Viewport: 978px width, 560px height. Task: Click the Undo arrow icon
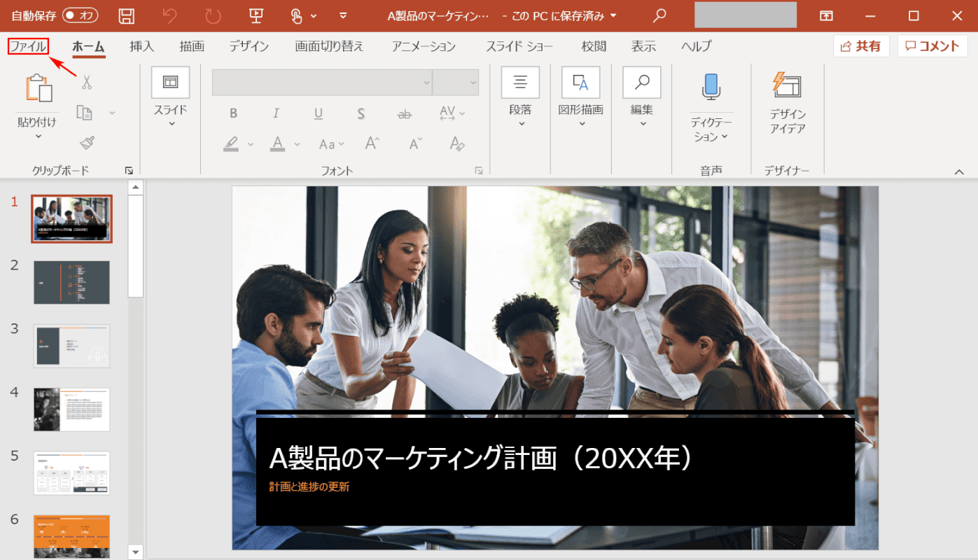(169, 15)
